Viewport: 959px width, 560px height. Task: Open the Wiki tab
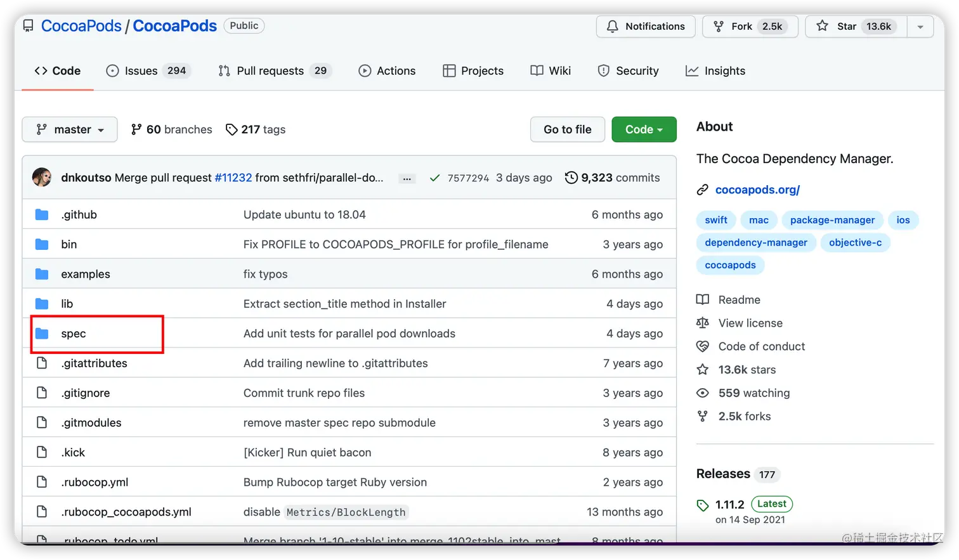point(551,71)
